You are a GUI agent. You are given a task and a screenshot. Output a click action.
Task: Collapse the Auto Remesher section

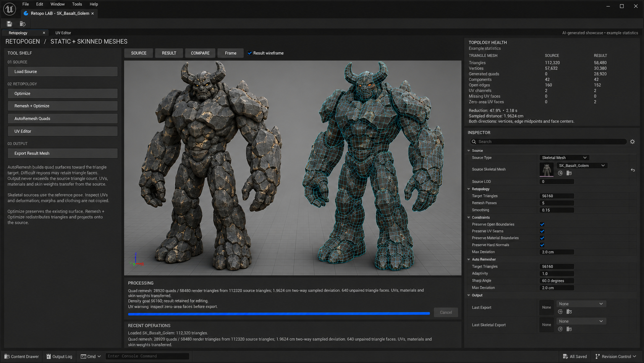469,259
